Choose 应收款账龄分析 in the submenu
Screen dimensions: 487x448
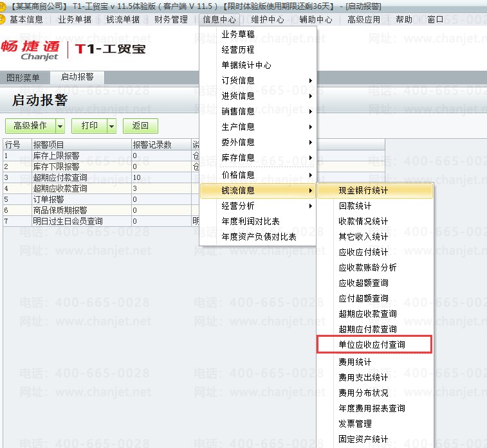pos(367,267)
